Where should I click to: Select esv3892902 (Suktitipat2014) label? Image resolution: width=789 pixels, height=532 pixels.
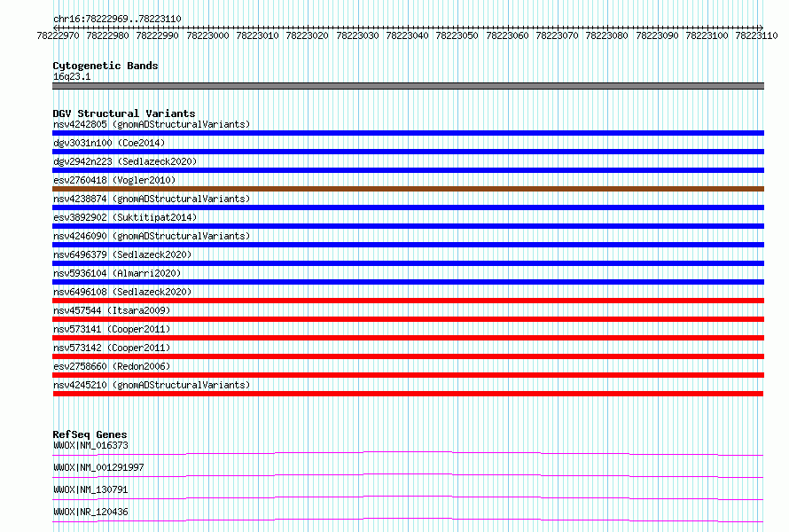tap(125, 217)
